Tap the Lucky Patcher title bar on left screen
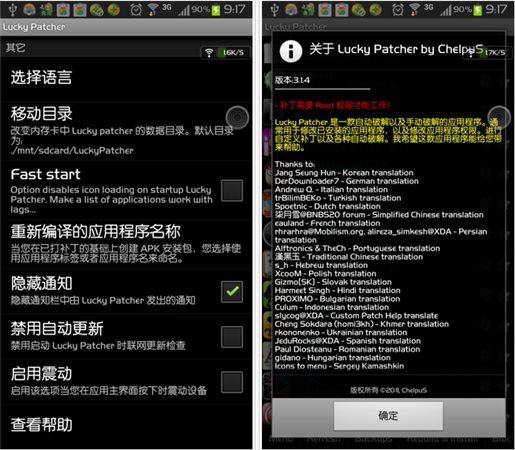 click(x=126, y=27)
